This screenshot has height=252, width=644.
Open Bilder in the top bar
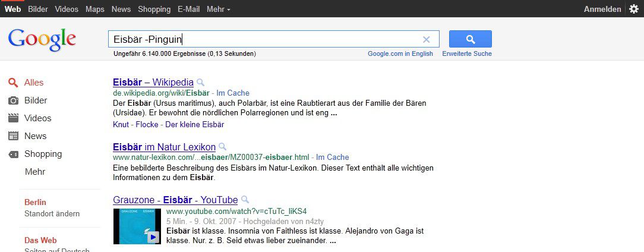38,9
